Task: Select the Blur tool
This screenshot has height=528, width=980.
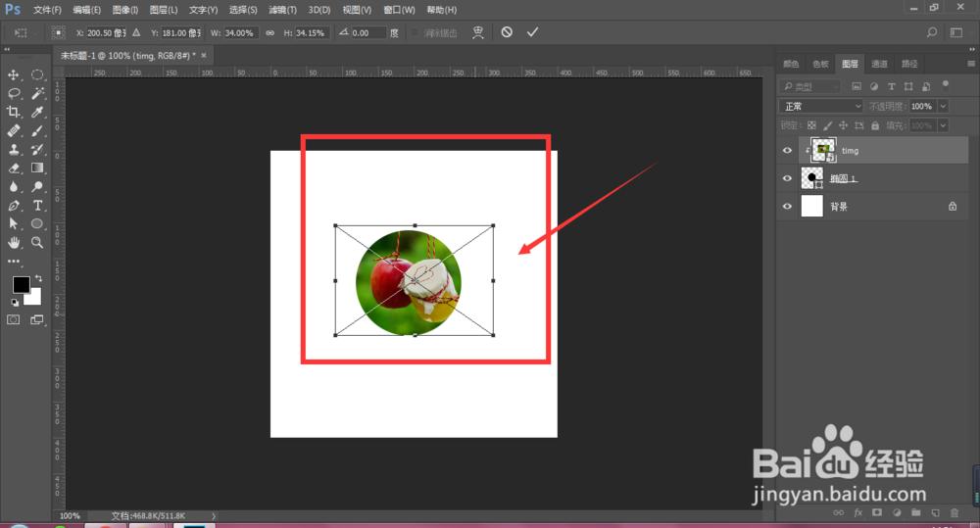Action: click(x=13, y=187)
